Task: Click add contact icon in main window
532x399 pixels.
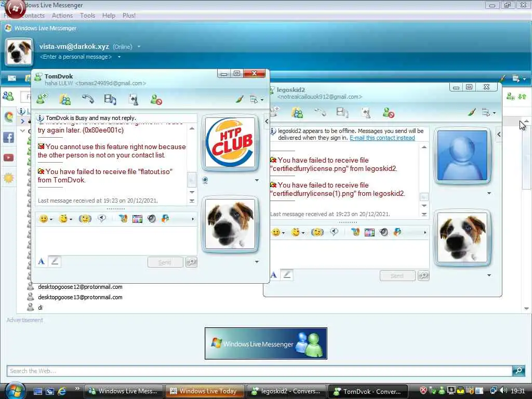Action: tap(510, 97)
